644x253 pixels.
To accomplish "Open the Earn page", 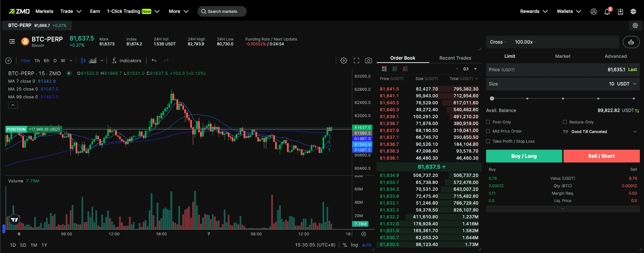I will [95, 11].
